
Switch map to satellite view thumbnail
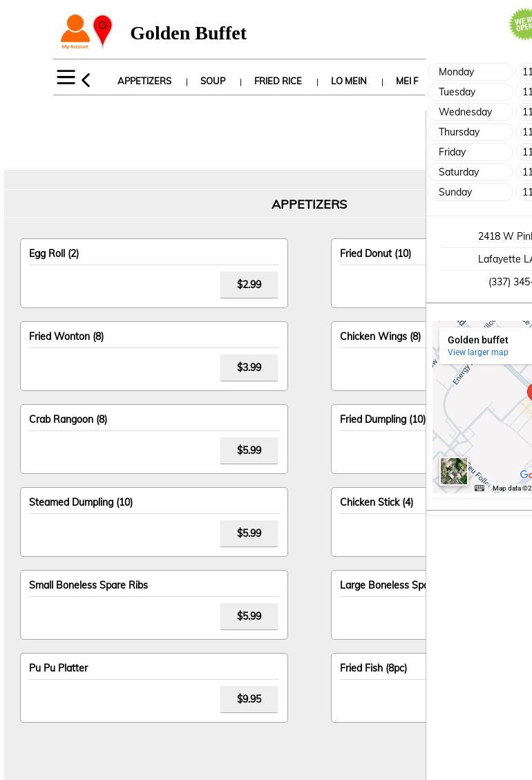pos(454,471)
